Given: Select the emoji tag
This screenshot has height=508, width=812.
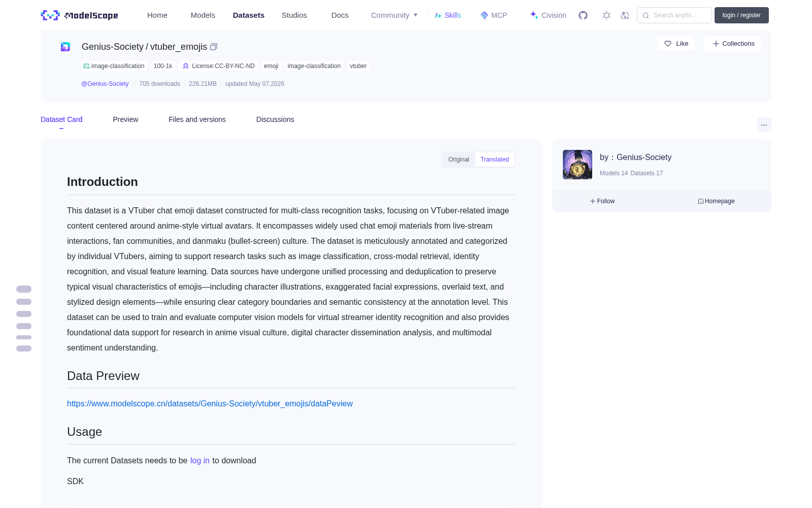Looking at the screenshot, I should [x=271, y=66].
